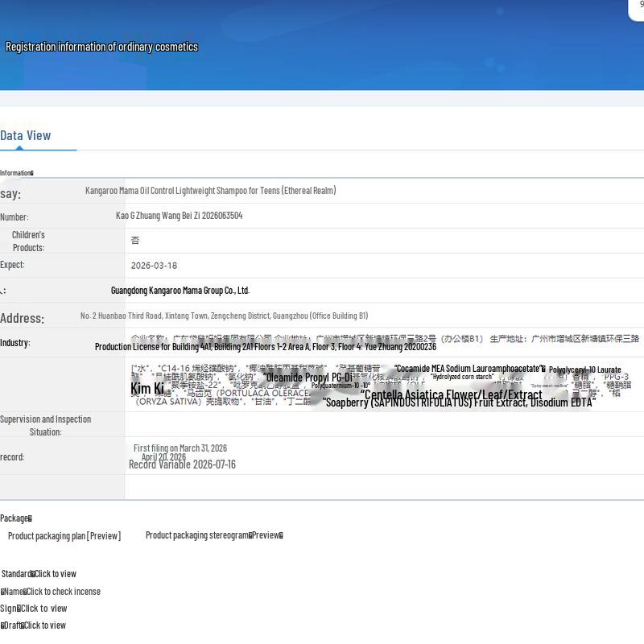Click the 'Address:' field label
Image resolution: width=644 pixels, height=644 pixels.
[23, 318]
